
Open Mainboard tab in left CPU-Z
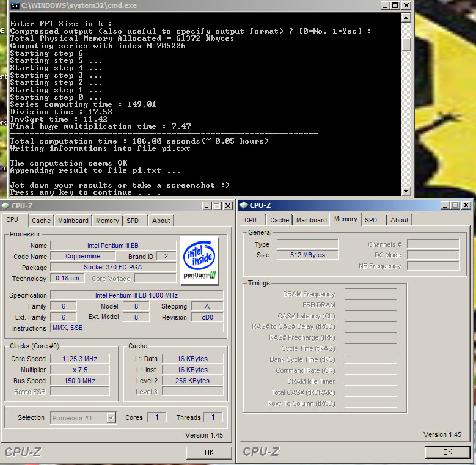[73, 221]
